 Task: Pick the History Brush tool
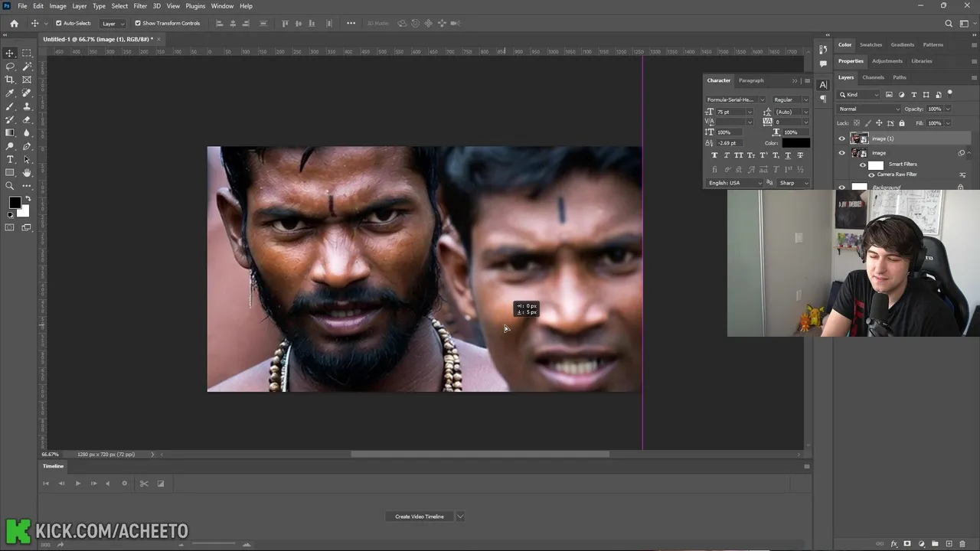(10, 119)
